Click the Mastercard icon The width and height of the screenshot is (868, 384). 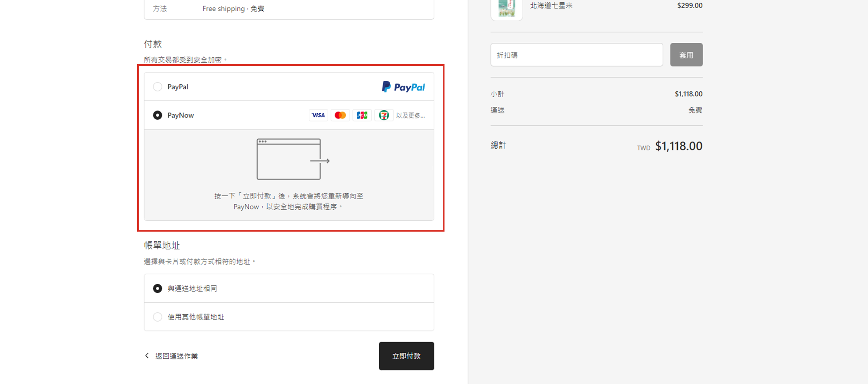[x=340, y=115]
